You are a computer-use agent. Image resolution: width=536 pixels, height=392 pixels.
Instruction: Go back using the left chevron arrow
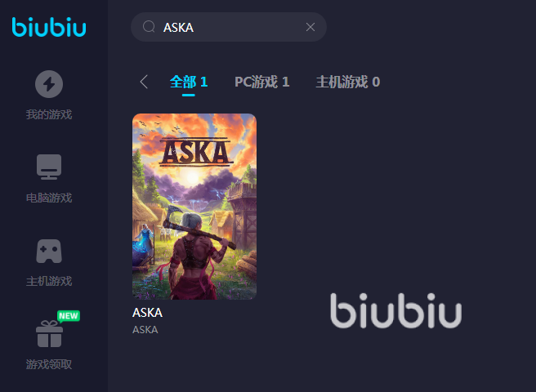point(144,82)
